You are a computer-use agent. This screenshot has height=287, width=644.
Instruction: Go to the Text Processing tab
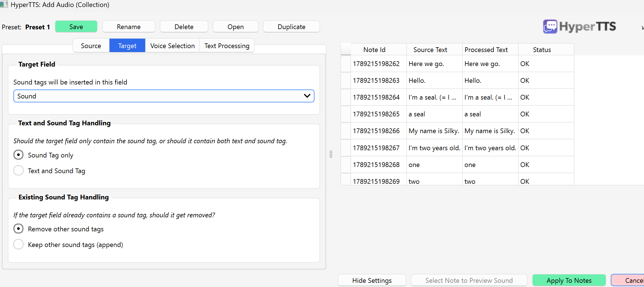[x=227, y=46]
